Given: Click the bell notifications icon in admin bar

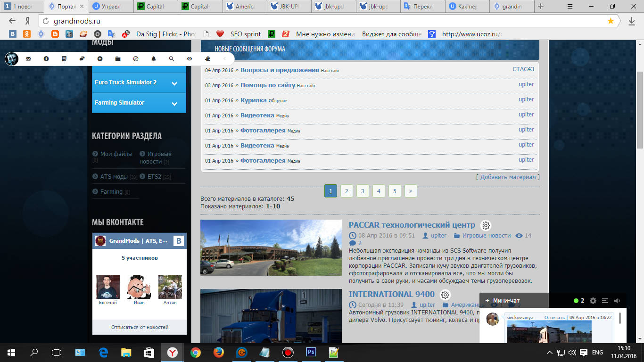Looking at the screenshot, I should click(154, 59).
